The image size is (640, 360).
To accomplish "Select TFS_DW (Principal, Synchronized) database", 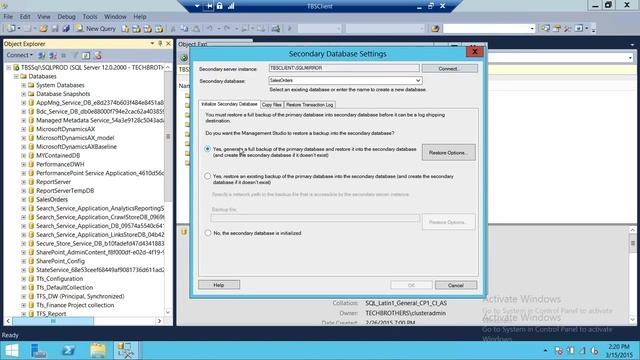I will point(80,296).
